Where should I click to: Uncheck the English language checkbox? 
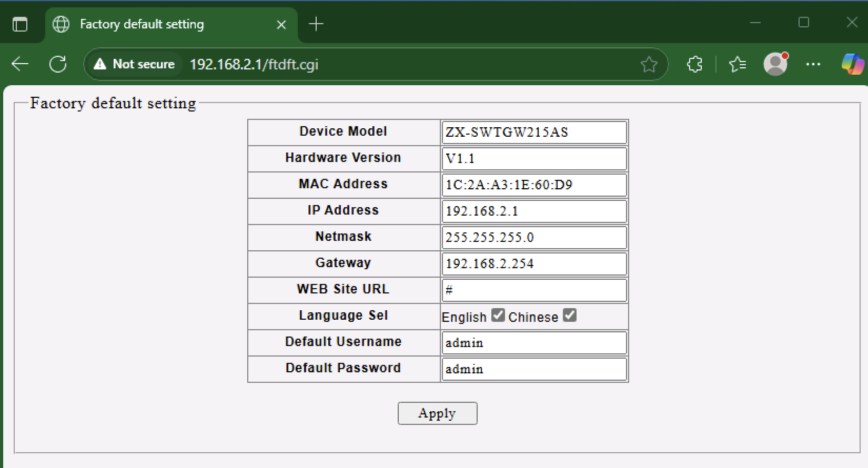coord(498,316)
